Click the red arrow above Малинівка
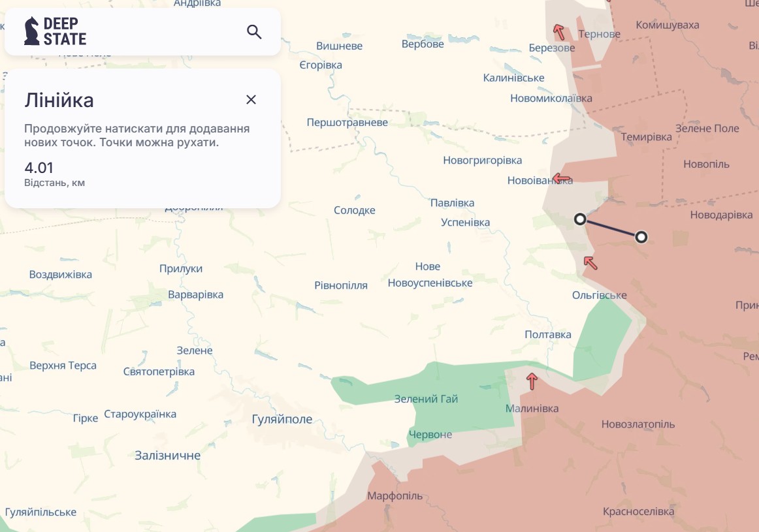The image size is (759, 532). click(x=532, y=381)
